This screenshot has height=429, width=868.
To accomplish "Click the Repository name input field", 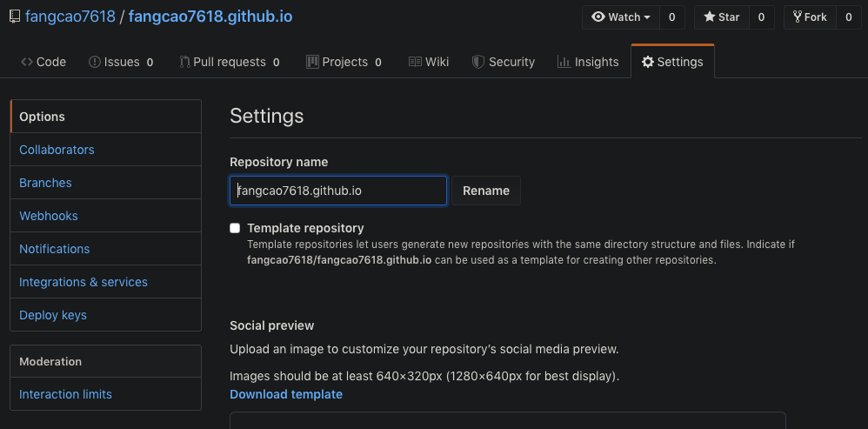I will point(338,191).
